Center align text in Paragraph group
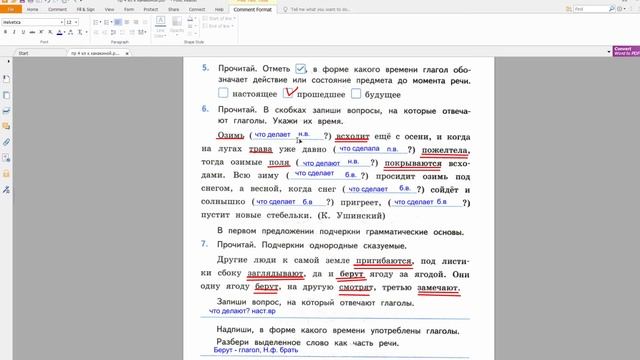Screen dimensions: 640x360 point(127,22)
